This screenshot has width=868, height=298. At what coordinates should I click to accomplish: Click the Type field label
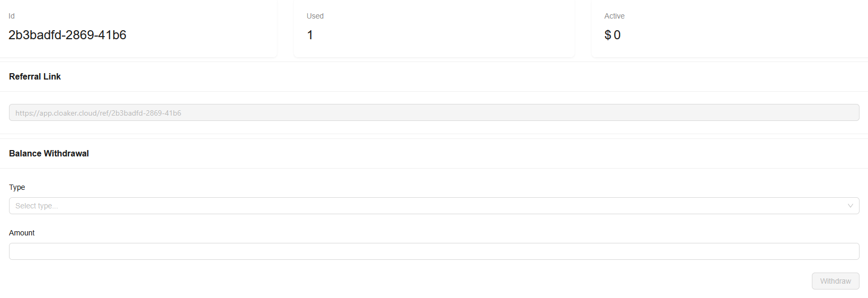pyautogui.click(x=17, y=187)
